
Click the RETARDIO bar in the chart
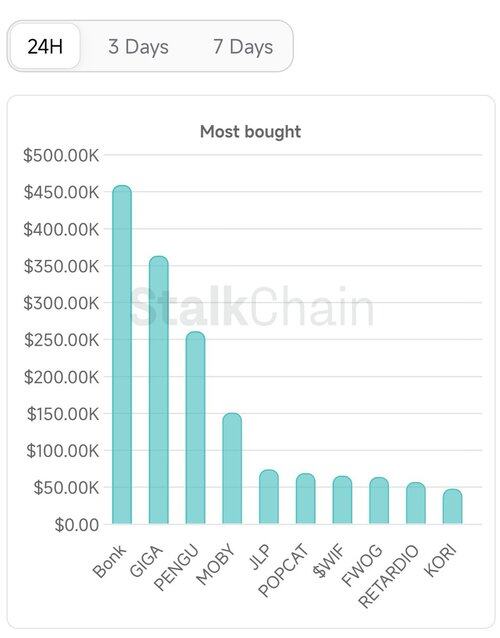(x=416, y=503)
